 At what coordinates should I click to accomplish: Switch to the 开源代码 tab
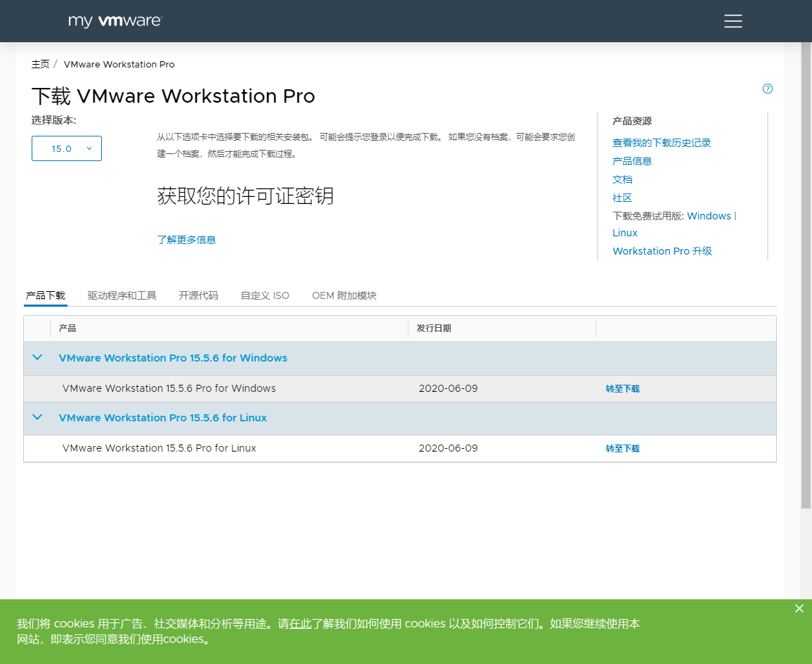(x=198, y=295)
